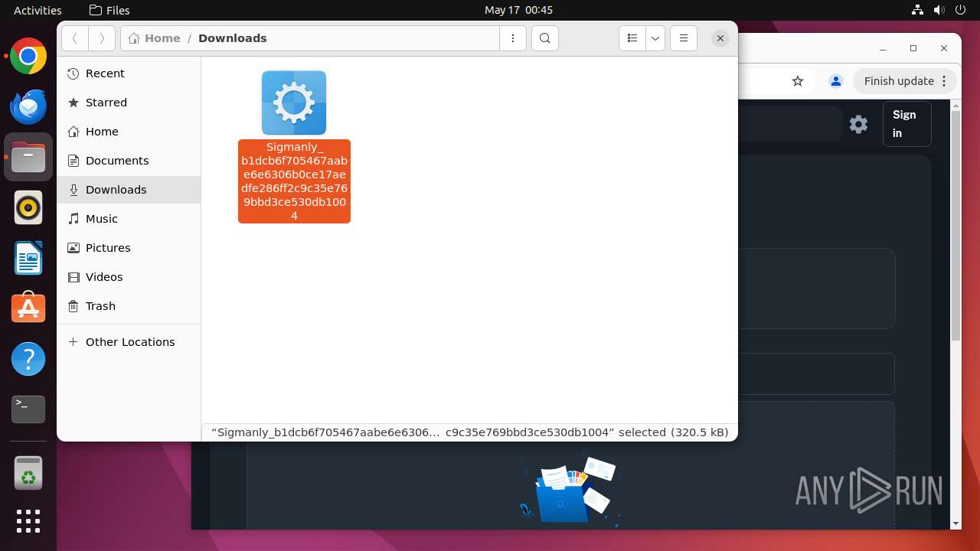Open the Files app menu in top bar

(x=109, y=10)
